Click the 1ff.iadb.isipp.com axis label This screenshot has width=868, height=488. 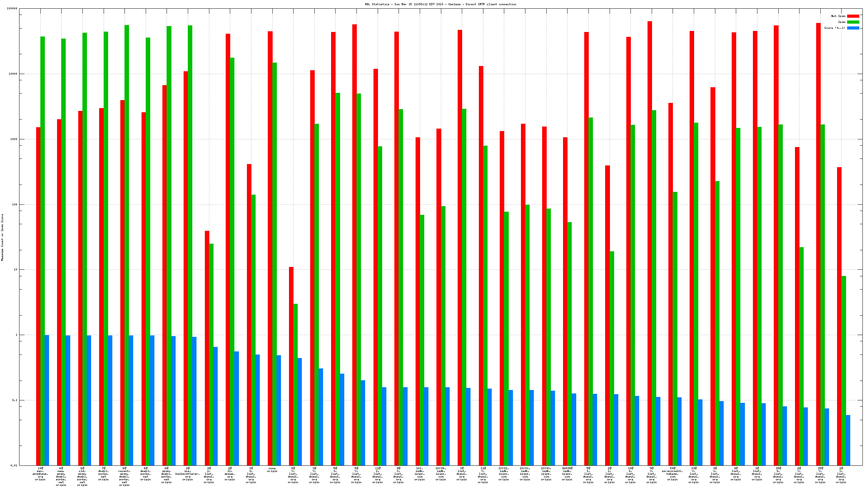[x=419, y=474]
